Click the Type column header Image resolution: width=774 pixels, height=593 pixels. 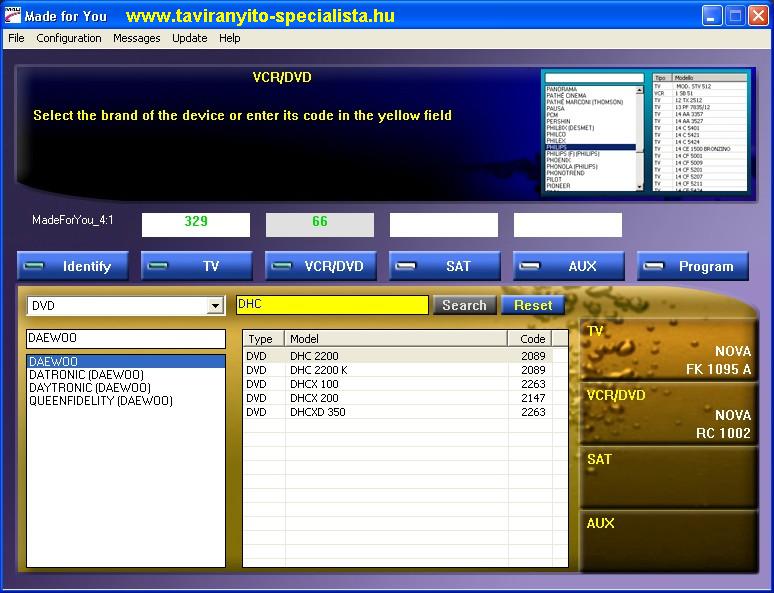pos(264,339)
